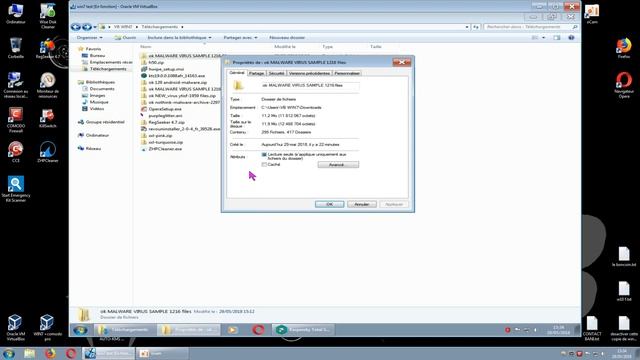Click the Explorer Forward navigation arrow
The width and height of the screenshot is (640, 360).
coord(87,27)
